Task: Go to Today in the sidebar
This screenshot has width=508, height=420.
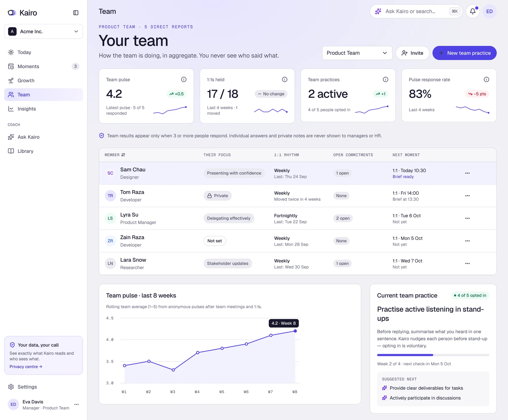Action: click(43, 52)
